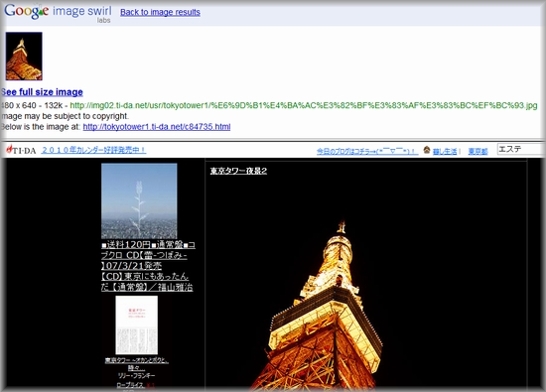This screenshot has width=546, height=392.
Task: Open the Tokyo Tower thumbnail preview
Action: point(24,57)
